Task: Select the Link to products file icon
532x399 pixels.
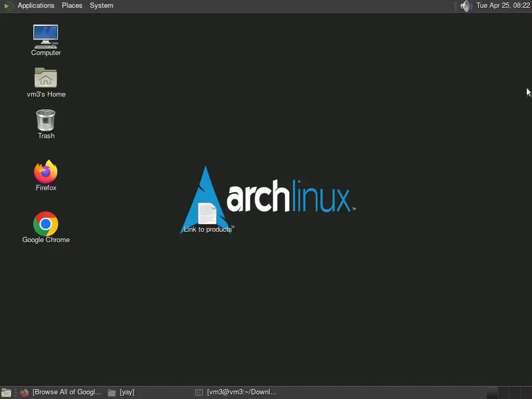Action: coord(207,214)
